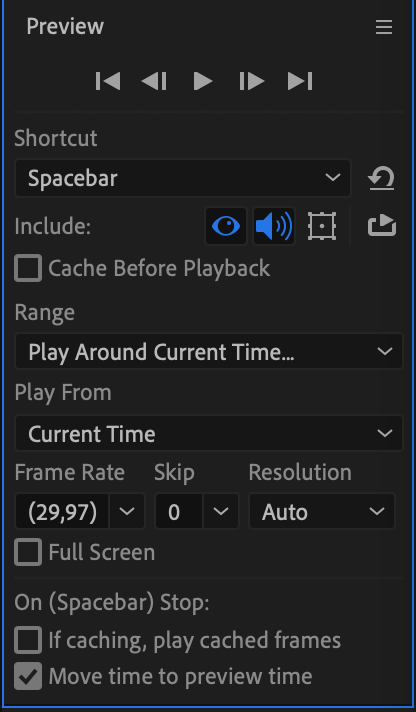
Task: Toggle the overlays and layer controls icon
Action: coord(322,226)
